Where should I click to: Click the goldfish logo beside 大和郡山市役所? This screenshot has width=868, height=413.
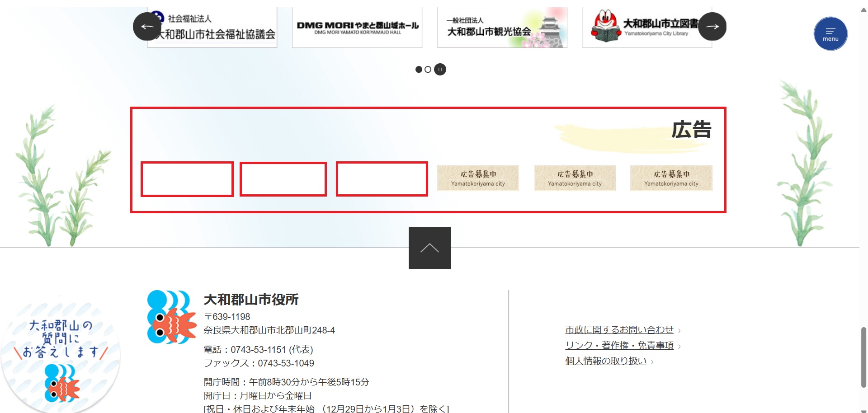171,317
